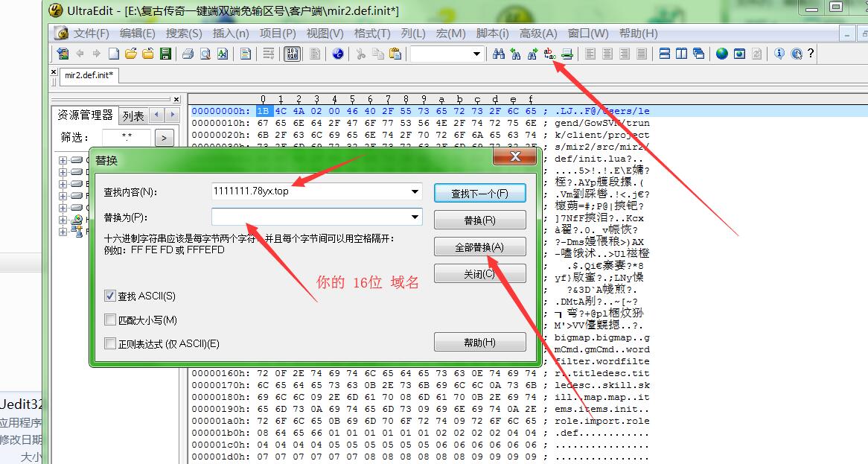The image size is (868, 464).
Task: Select the 列表 panel tab
Action: click(x=133, y=115)
